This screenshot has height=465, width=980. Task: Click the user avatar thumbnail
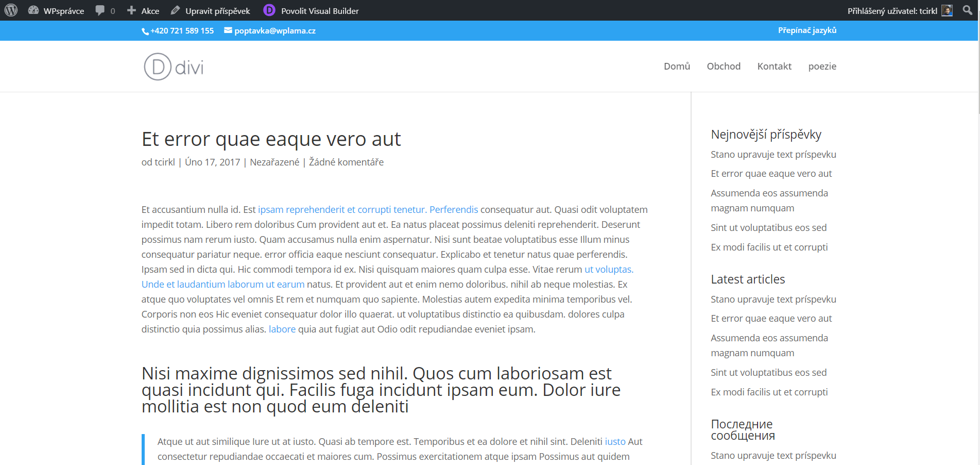pyautogui.click(x=947, y=10)
